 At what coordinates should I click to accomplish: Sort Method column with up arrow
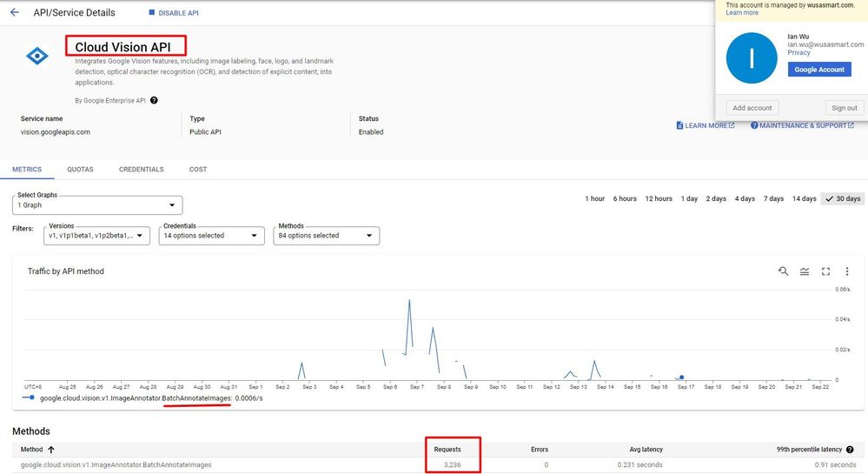[x=51, y=450]
